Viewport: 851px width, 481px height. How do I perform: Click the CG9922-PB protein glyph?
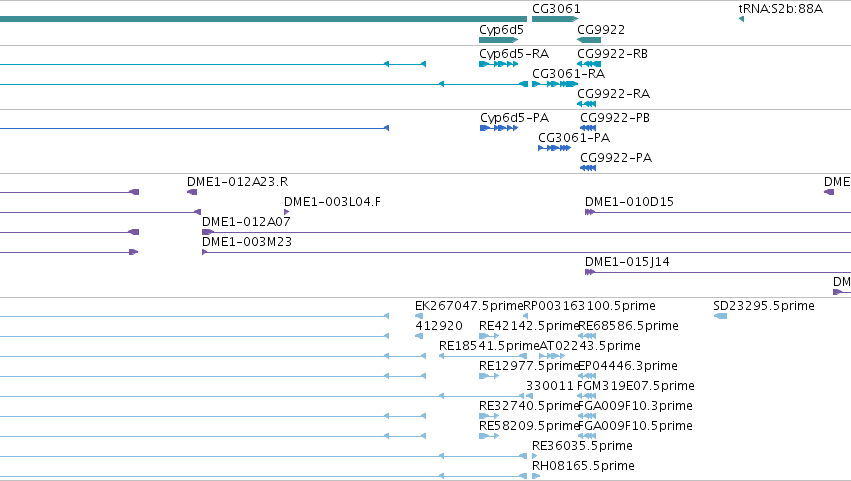click(x=588, y=128)
